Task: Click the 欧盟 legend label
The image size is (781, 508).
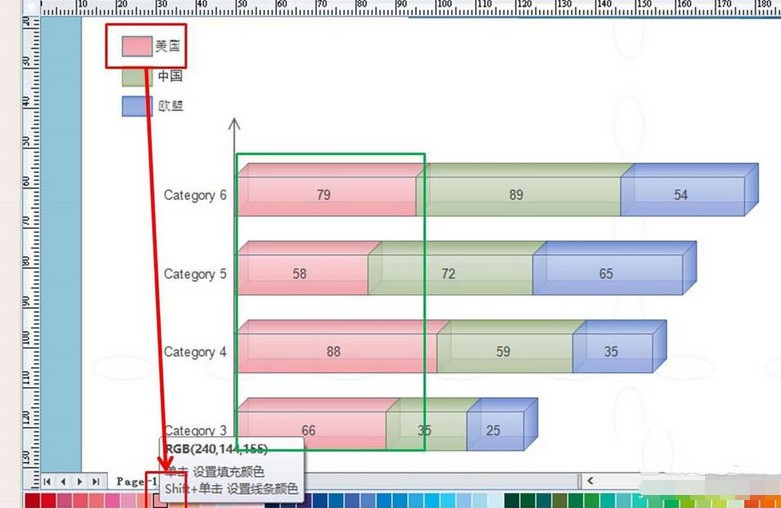Action: [x=170, y=106]
